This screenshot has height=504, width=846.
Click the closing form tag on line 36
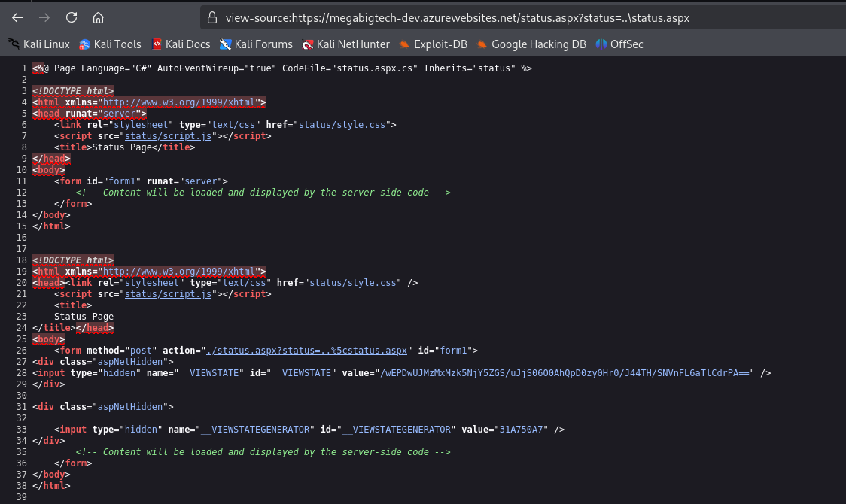tap(73, 463)
